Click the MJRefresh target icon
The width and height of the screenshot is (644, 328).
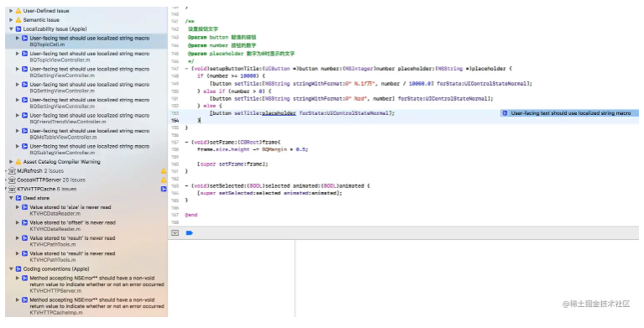tap(12, 171)
